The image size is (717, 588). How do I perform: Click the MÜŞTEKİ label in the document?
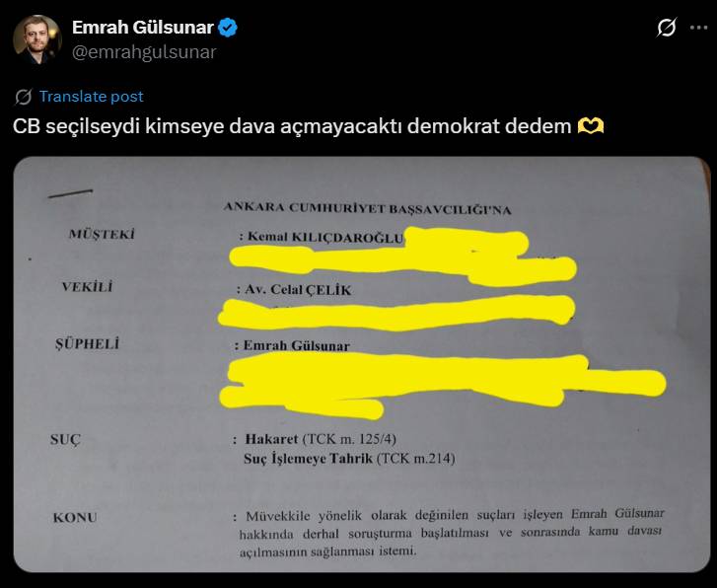click(x=102, y=234)
